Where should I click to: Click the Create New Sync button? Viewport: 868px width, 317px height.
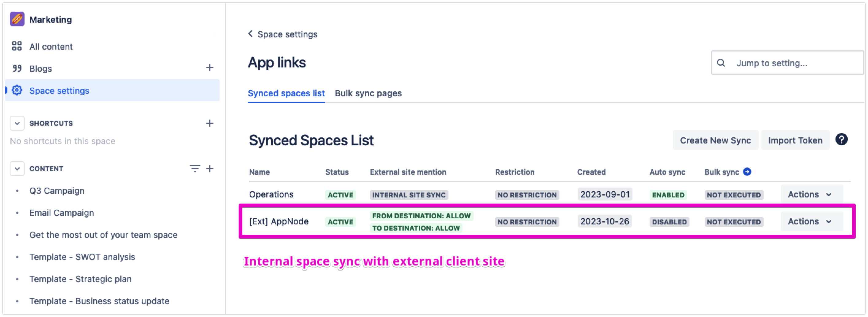715,140
